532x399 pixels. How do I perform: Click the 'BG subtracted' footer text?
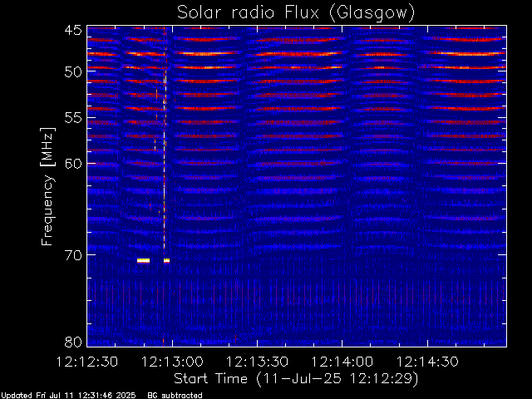[175, 396]
